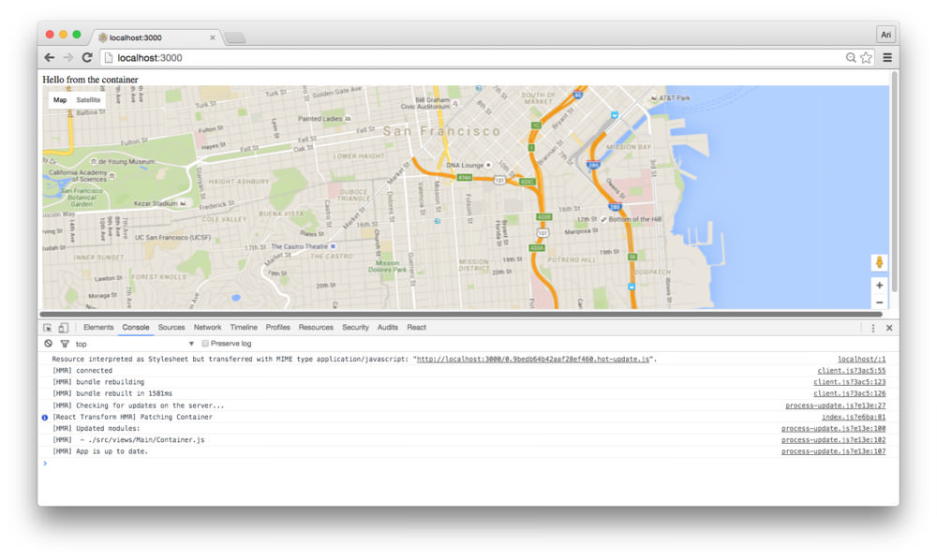Screen dimensions: 937x560
Task: Drop the Street View pegman on the map
Action: [x=879, y=263]
